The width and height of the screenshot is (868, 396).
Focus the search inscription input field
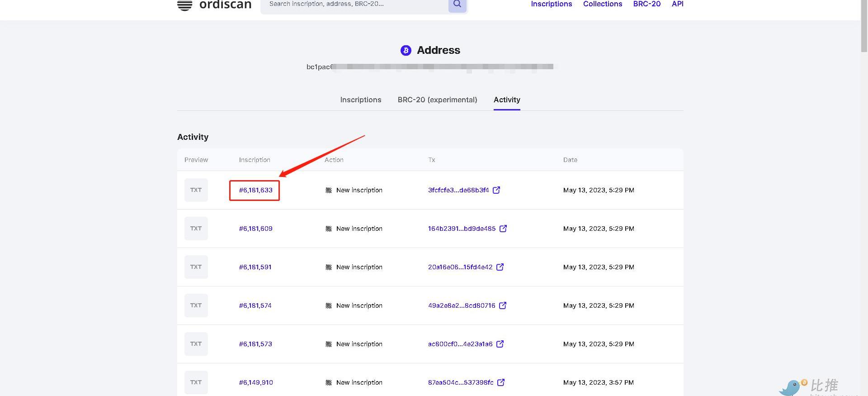click(353, 5)
